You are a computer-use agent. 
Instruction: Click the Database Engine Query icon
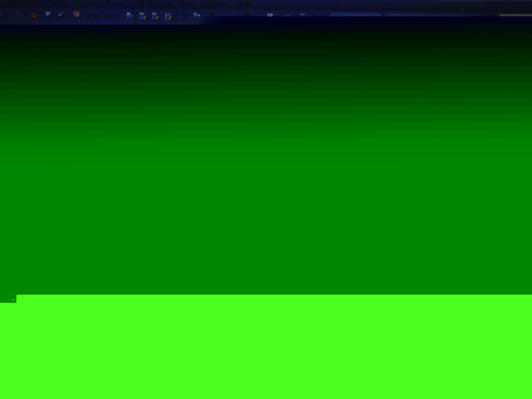tap(130, 16)
